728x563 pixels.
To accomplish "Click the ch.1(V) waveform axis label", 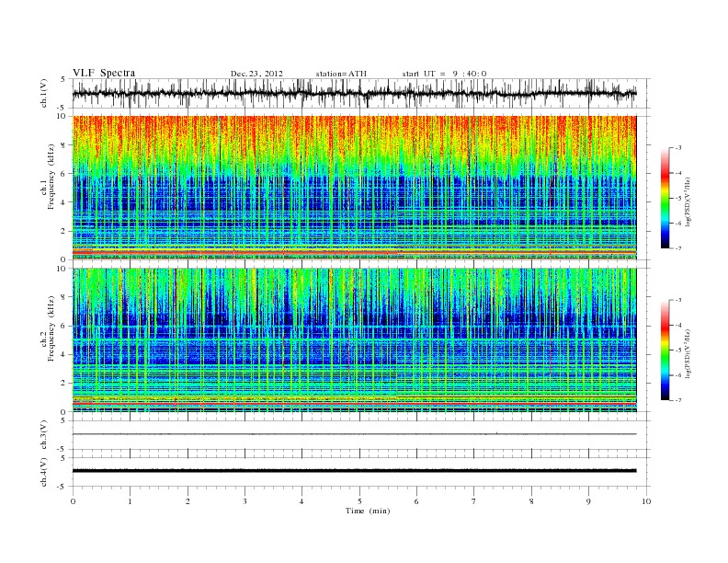I will 44,93.
